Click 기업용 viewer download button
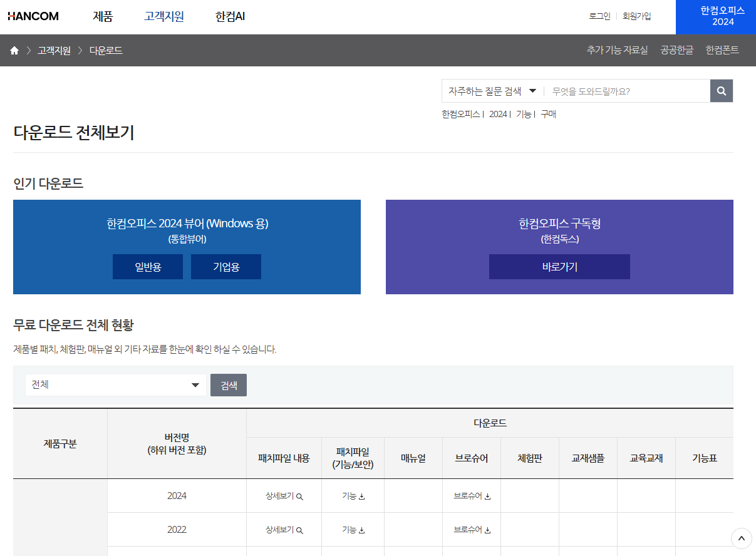This screenshot has width=756, height=556. (x=226, y=267)
